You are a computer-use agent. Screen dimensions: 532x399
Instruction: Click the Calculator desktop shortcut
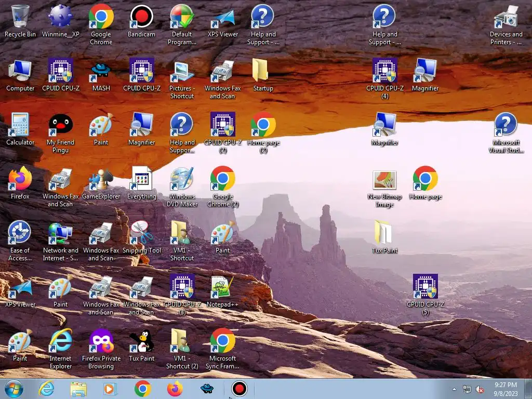pos(20,129)
